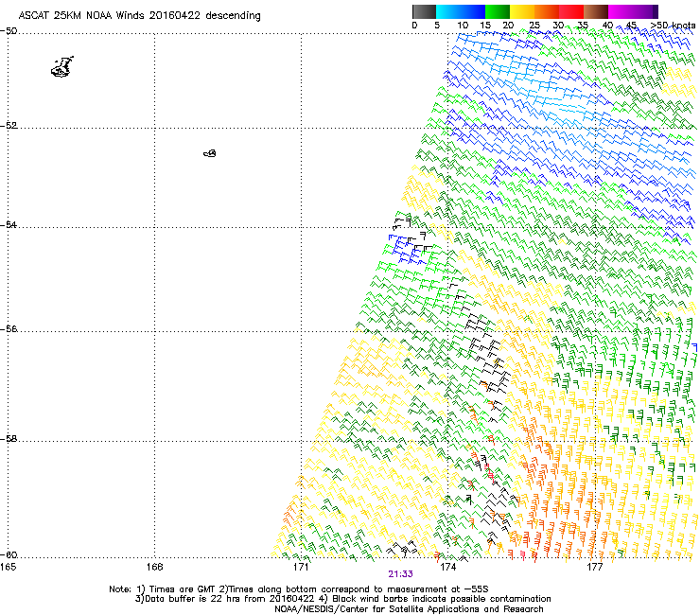This screenshot has width=700, height=615.
Task: Click the 'ASCAT 25KM NOAA Winds 20160422 descending' title
Action: click(139, 16)
